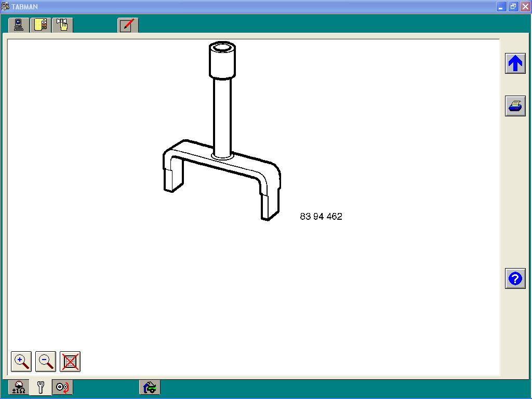The image size is (532, 399).
Task: Open help with the question mark button
Action: point(515,278)
